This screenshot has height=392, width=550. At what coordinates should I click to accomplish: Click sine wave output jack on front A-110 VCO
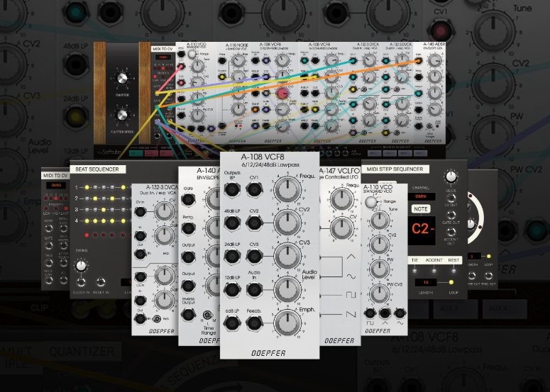click(400, 313)
